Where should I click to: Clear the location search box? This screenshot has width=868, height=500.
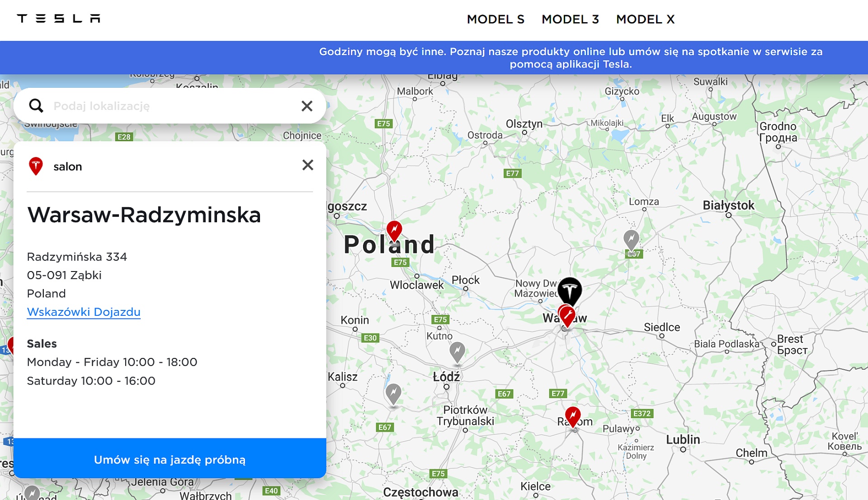pos(307,106)
